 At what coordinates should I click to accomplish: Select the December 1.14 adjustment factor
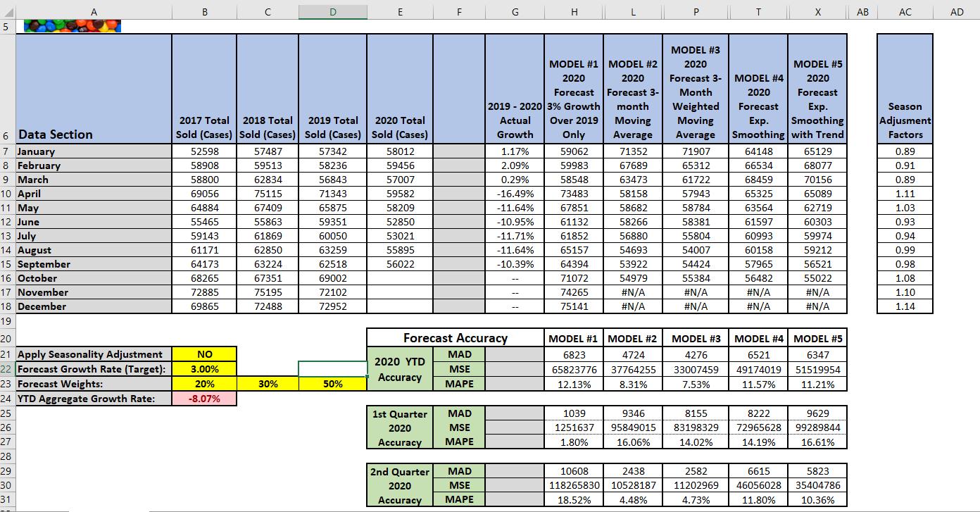[x=905, y=306]
